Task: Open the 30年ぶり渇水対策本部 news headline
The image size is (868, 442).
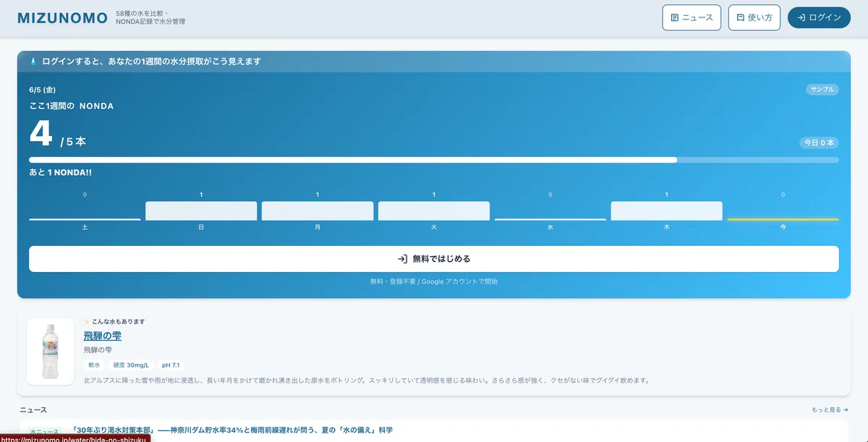Action: (x=232, y=430)
